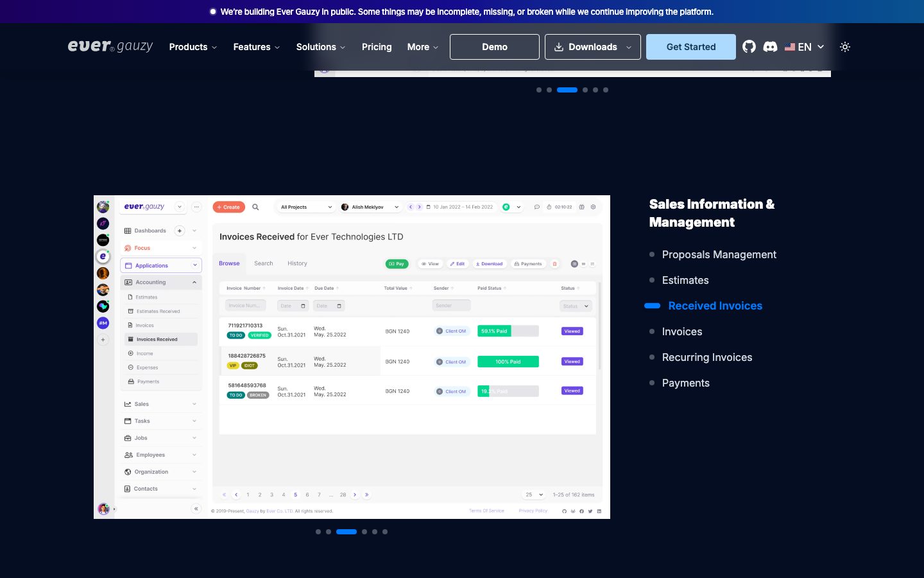This screenshot has width=924, height=578.
Task: Show the Invoices feature item
Action: pyautogui.click(x=682, y=331)
